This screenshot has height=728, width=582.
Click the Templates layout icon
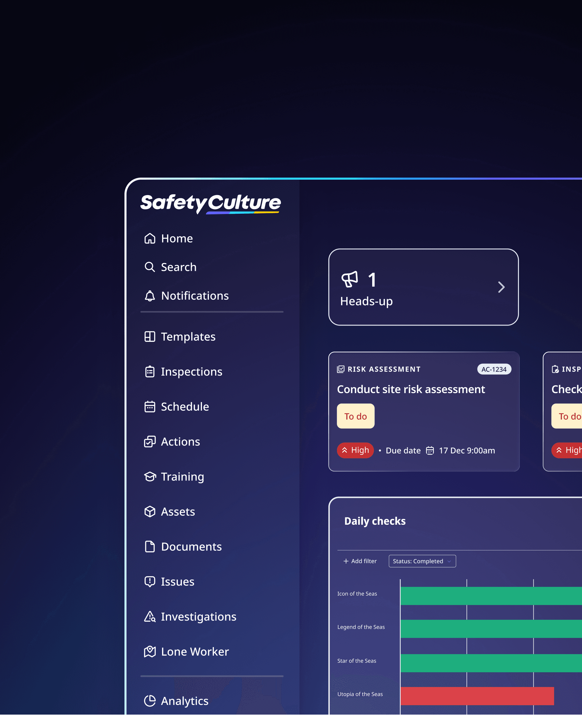point(150,337)
